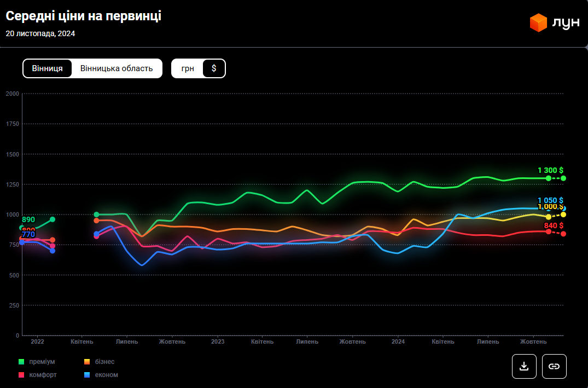Select the Вінниця city tab
Screen dimensions: 588x388
coord(48,68)
